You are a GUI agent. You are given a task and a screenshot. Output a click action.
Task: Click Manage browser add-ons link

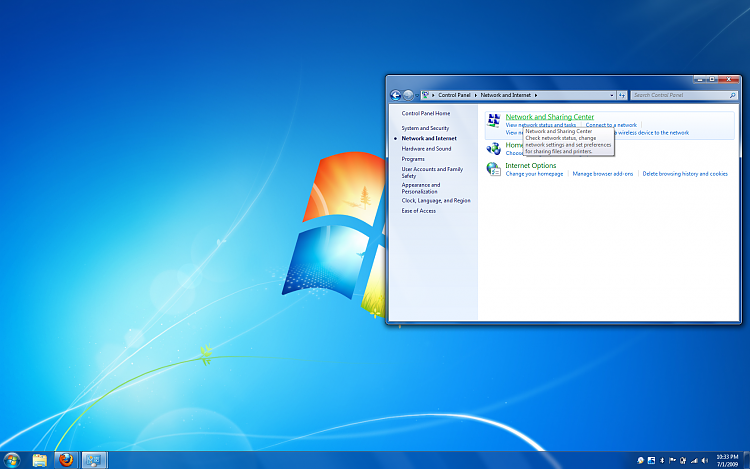point(603,174)
